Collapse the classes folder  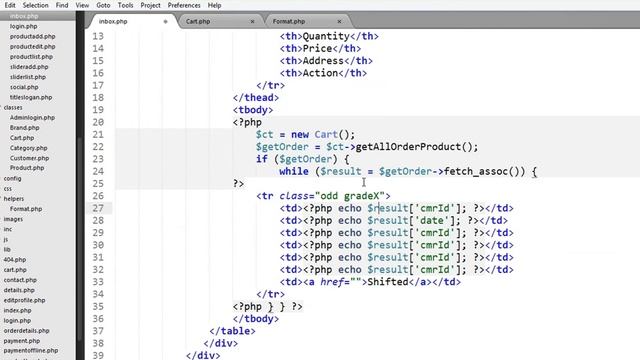[13, 107]
